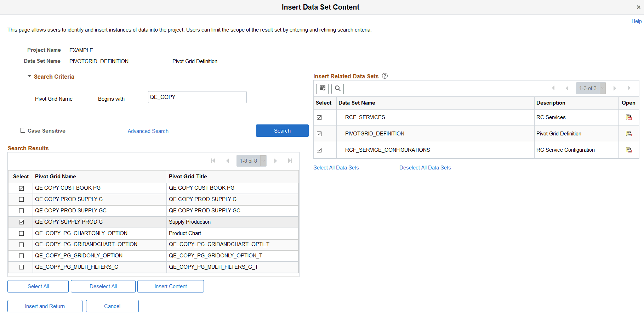Check the QE COPY PROD SUPPLY G row
Image resolution: width=644 pixels, height=318 pixels.
21,200
